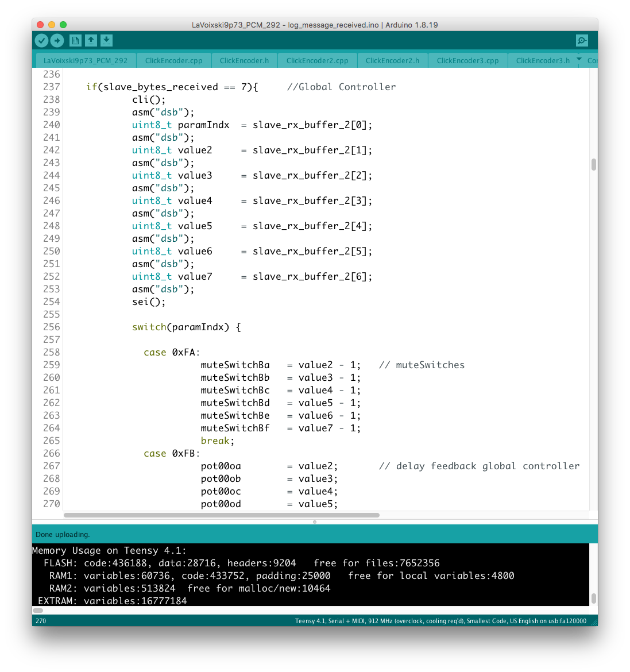Click the editor horizontal scrollbar thumb
The height and width of the screenshot is (672, 630).
click(222, 515)
